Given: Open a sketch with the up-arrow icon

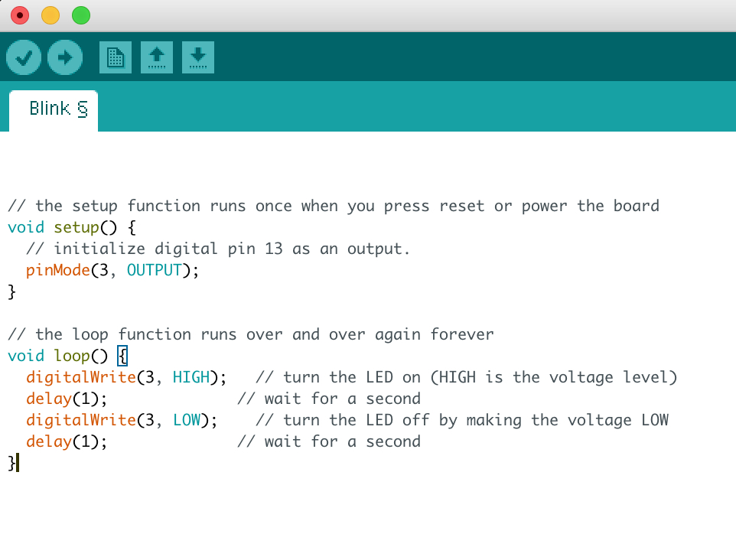Looking at the screenshot, I should [157, 57].
